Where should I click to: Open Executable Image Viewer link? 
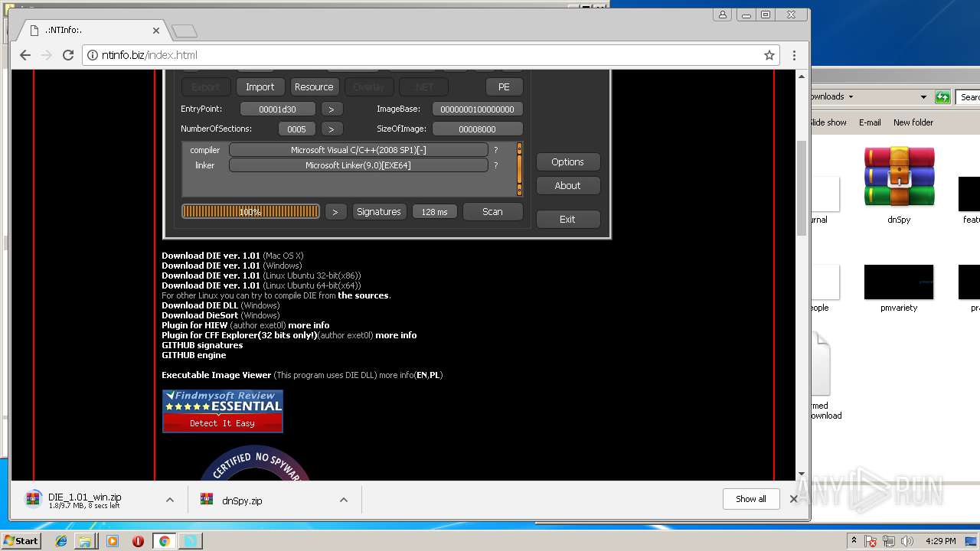[x=217, y=375]
